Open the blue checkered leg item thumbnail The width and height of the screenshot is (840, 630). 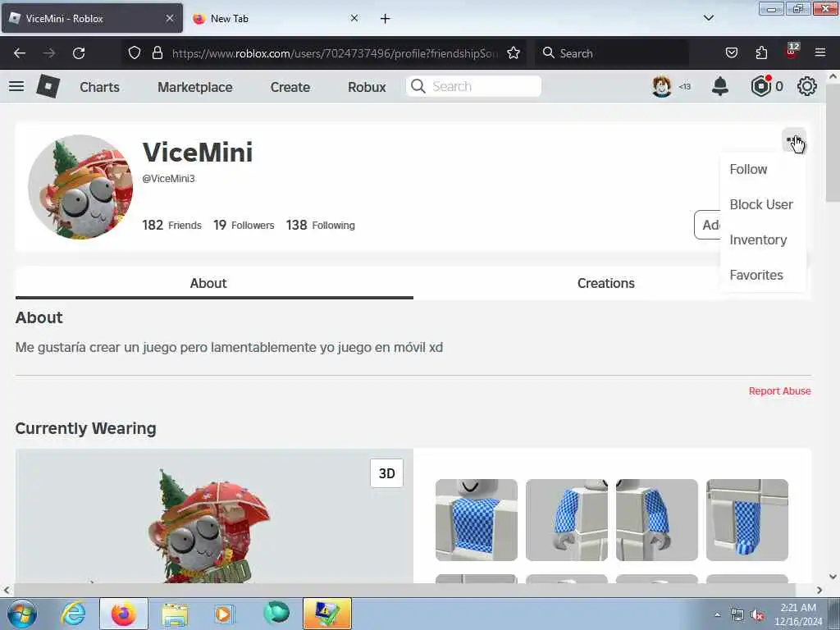tap(747, 520)
